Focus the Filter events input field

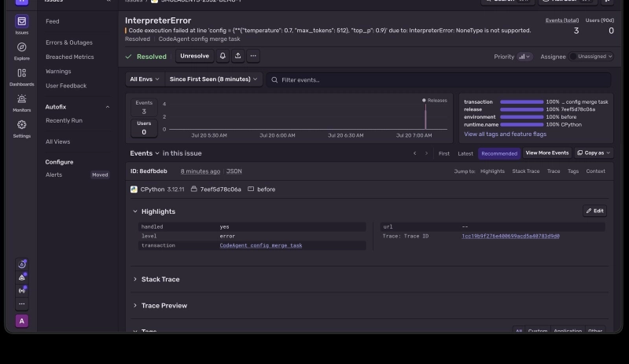tap(439, 80)
